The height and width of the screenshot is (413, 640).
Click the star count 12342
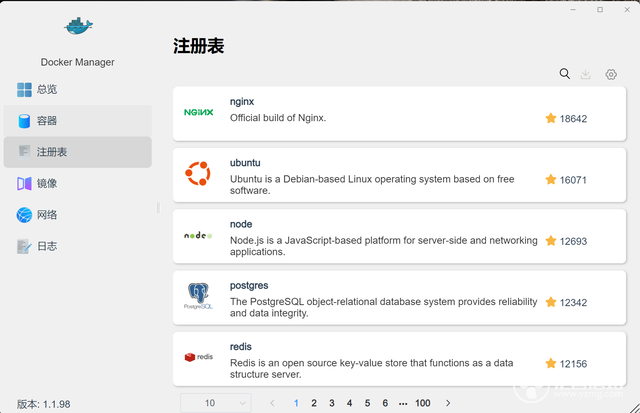click(x=573, y=302)
